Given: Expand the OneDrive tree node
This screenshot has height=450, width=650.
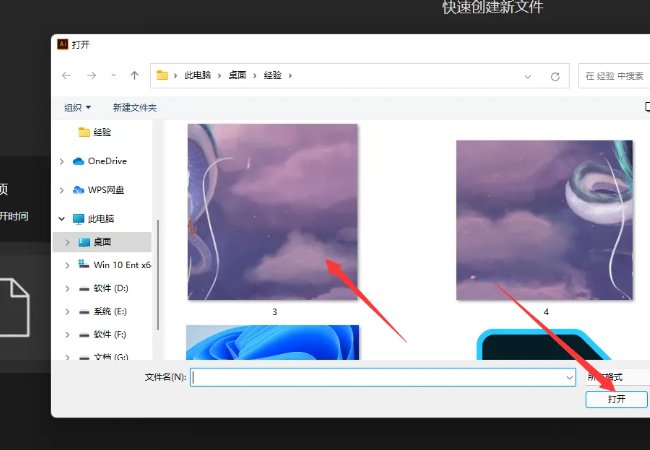Looking at the screenshot, I should (x=62, y=161).
